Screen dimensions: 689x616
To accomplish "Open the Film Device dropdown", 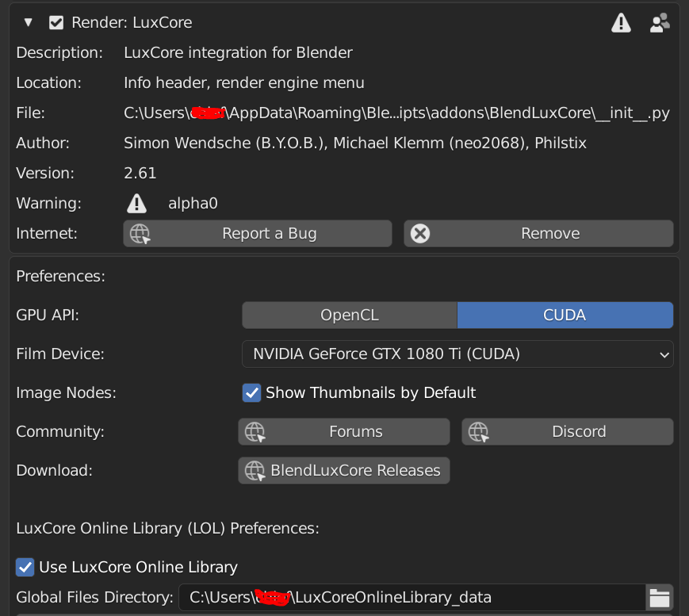I will point(457,354).
